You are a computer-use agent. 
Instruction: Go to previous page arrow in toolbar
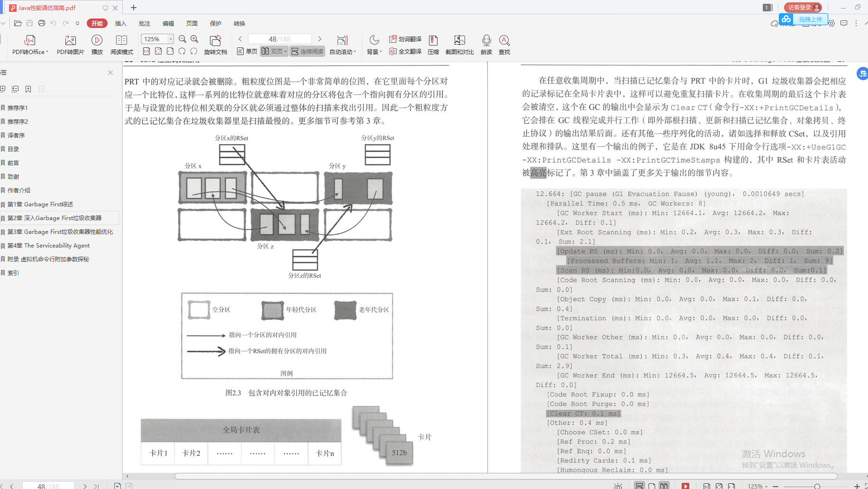240,39
